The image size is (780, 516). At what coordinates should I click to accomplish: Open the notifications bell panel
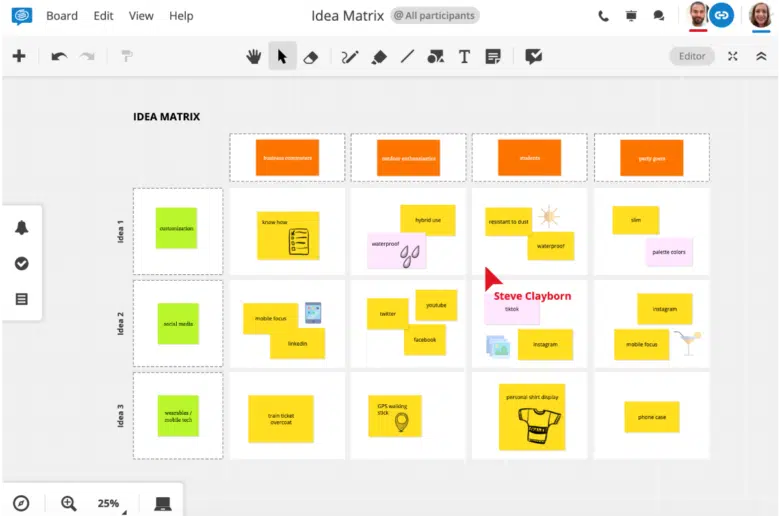pyautogui.click(x=22, y=228)
